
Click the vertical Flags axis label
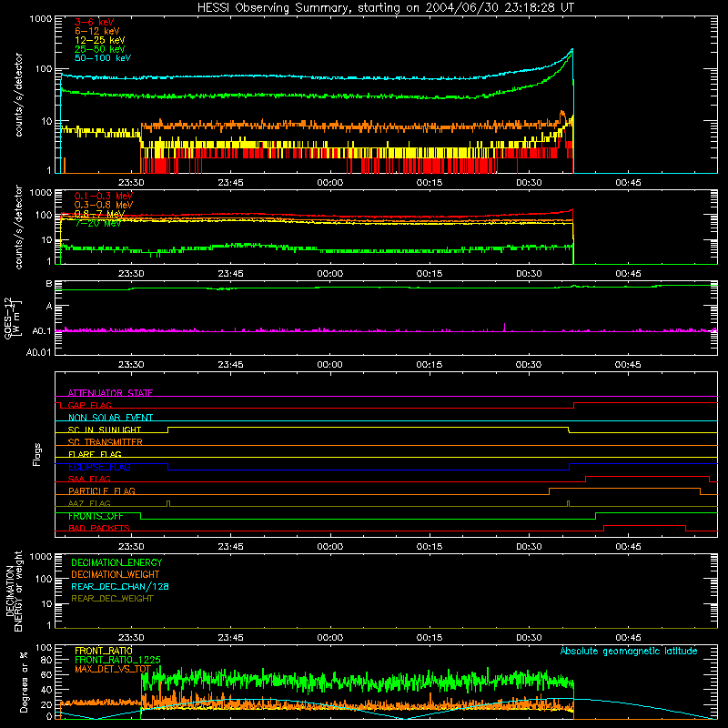coord(37,454)
